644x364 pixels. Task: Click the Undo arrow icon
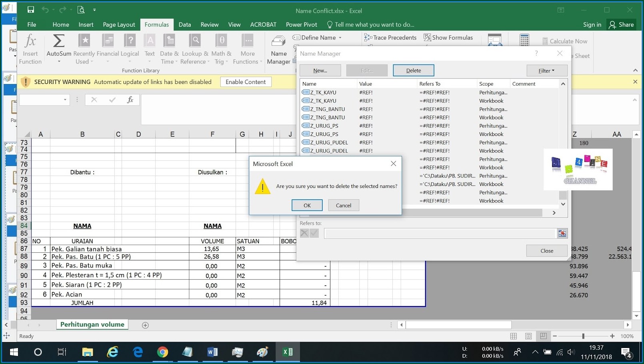pyautogui.click(x=45, y=10)
